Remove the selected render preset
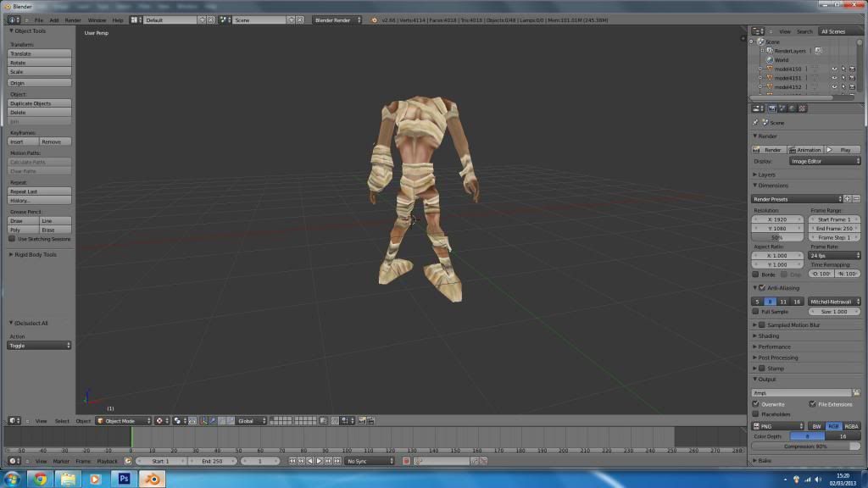This screenshot has width=868, height=488. [856, 198]
